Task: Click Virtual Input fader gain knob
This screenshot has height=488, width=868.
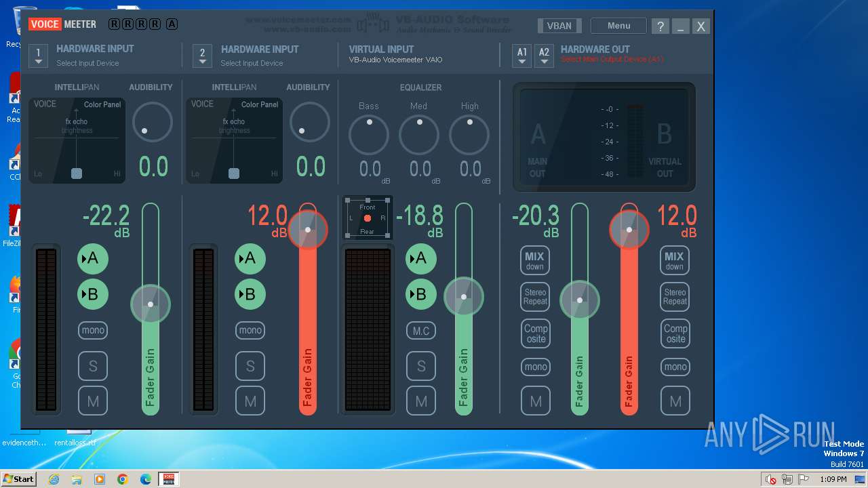Action: click(x=464, y=297)
